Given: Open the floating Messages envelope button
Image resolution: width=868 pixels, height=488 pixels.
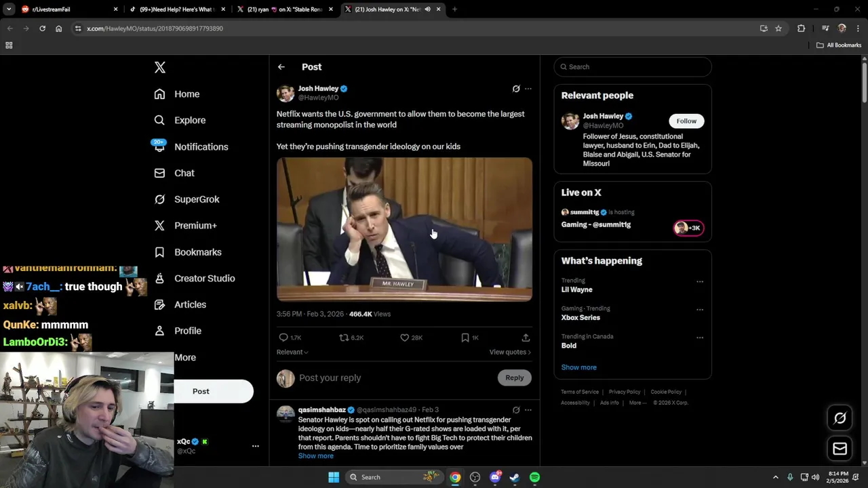Looking at the screenshot, I should pyautogui.click(x=840, y=449).
